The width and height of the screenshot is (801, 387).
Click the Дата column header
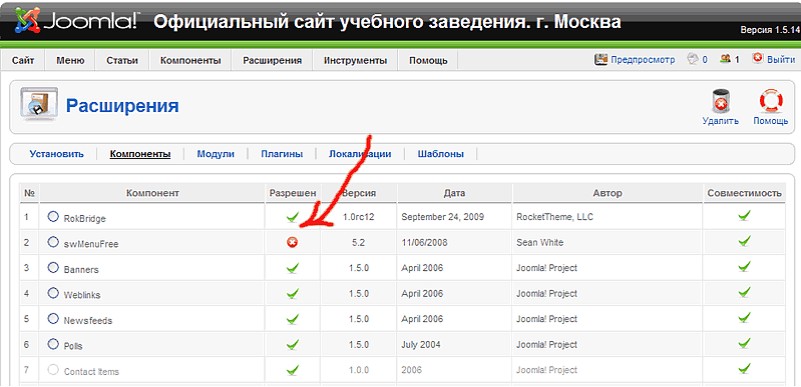[454, 193]
